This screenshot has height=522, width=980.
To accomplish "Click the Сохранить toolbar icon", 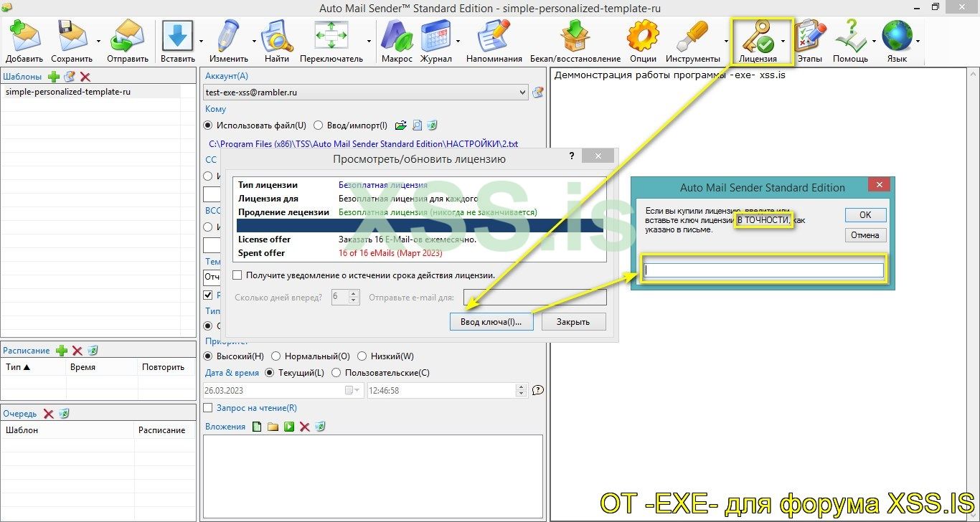I will tap(72, 36).
